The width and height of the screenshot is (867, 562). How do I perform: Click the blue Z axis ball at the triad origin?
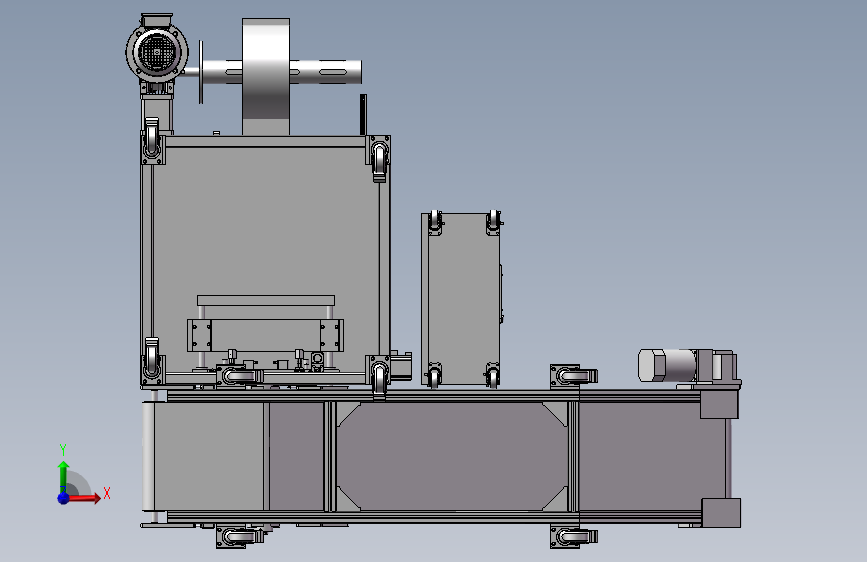pos(63,498)
